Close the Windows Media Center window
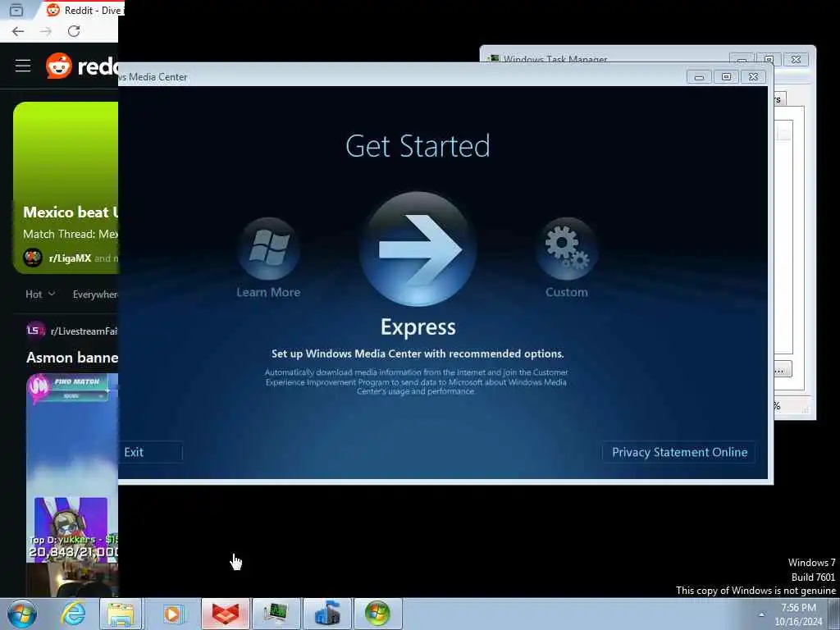This screenshot has width=840, height=630. (754, 77)
